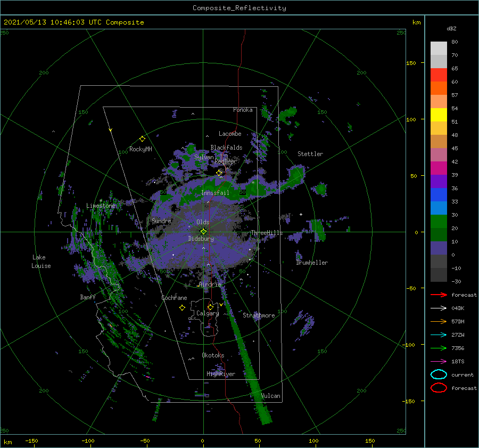Click the Calgary city label
The image size is (479, 448).
(208, 313)
